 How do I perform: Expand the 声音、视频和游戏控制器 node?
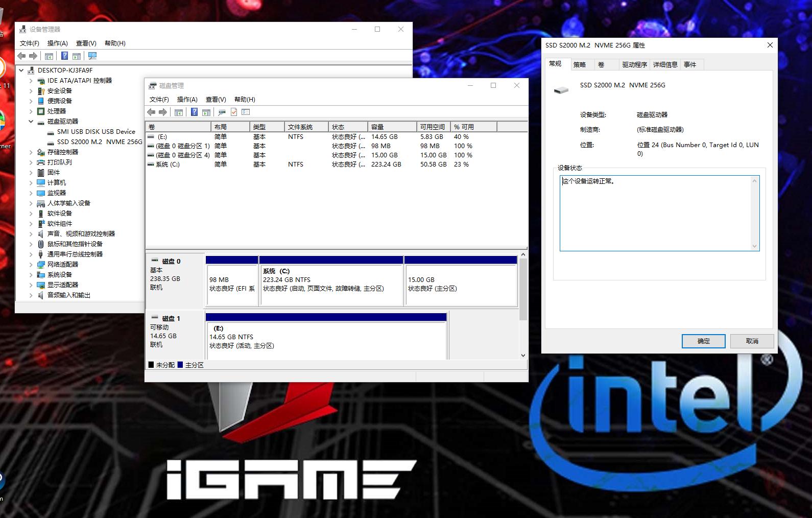pyautogui.click(x=31, y=234)
